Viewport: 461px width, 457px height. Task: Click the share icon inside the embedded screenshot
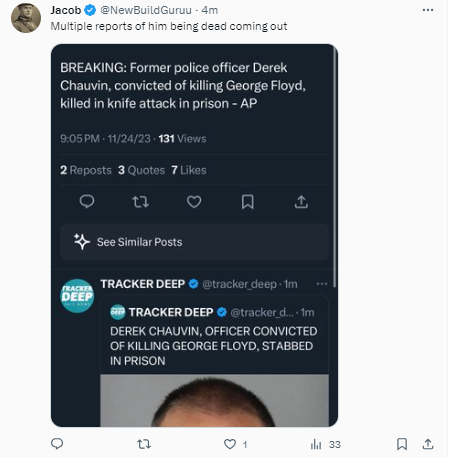pyautogui.click(x=301, y=202)
